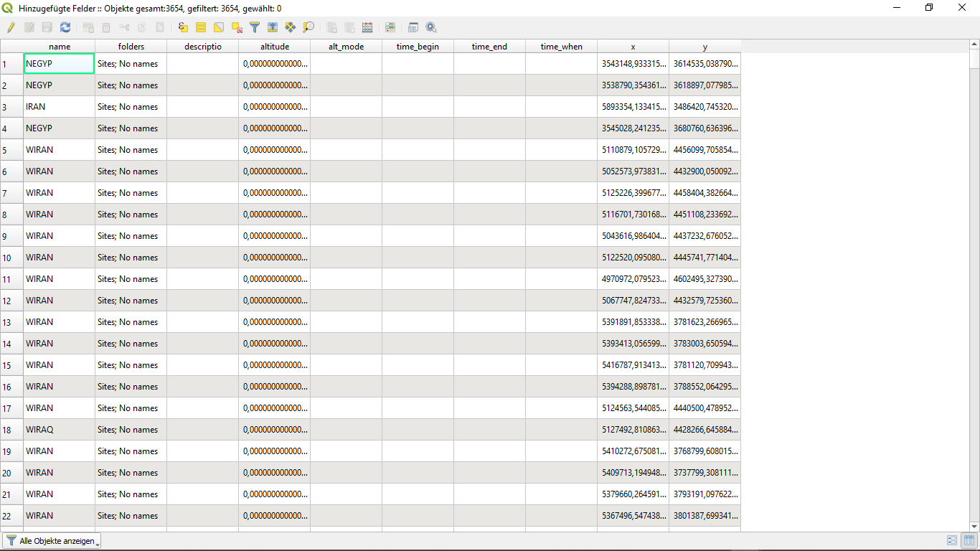Click the 'WIRAN' name cell in row 15
The height and width of the screenshot is (551, 980).
(59, 365)
